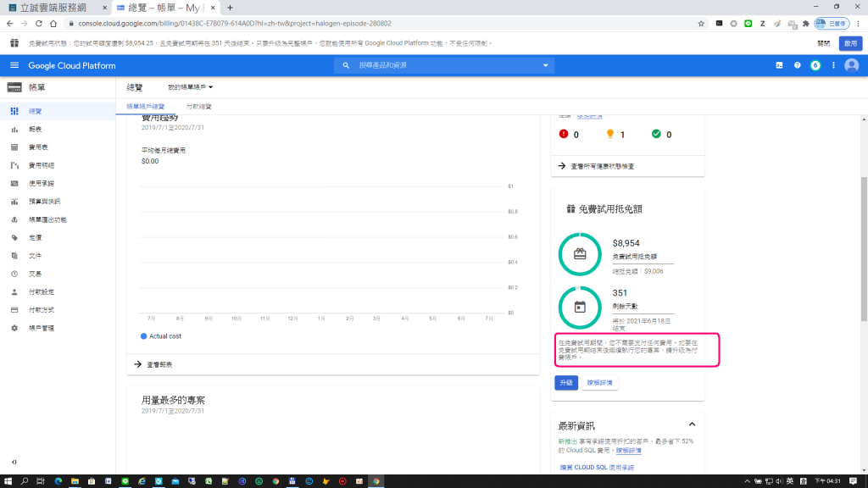868x488 pixels.
Task: Bookmark this page with the star icon
Action: pos(701,23)
